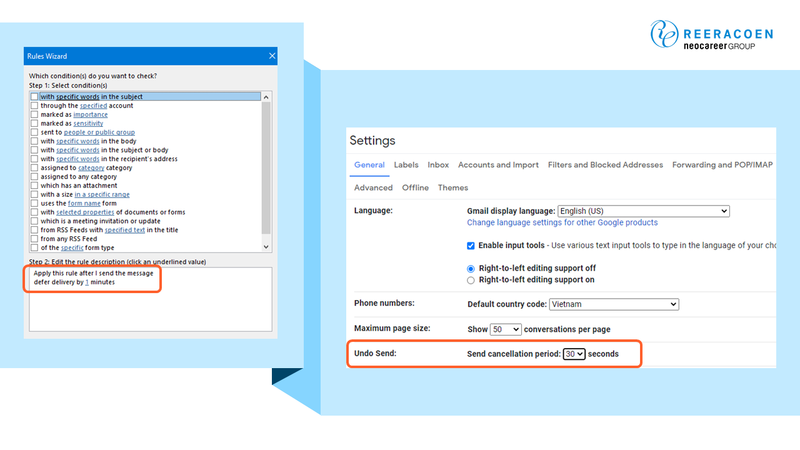Click the 'Settings' heading

coord(372,140)
